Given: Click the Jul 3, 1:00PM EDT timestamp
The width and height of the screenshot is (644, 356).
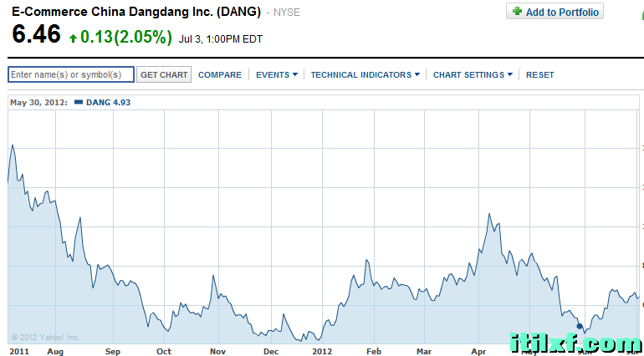Looking at the screenshot, I should (x=221, y=39).
